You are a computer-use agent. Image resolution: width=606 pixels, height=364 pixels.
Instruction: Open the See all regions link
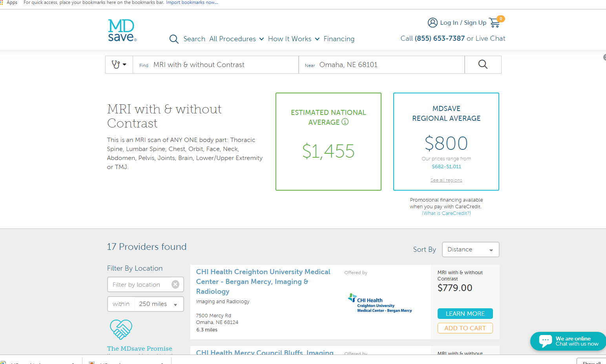(446, 180)
